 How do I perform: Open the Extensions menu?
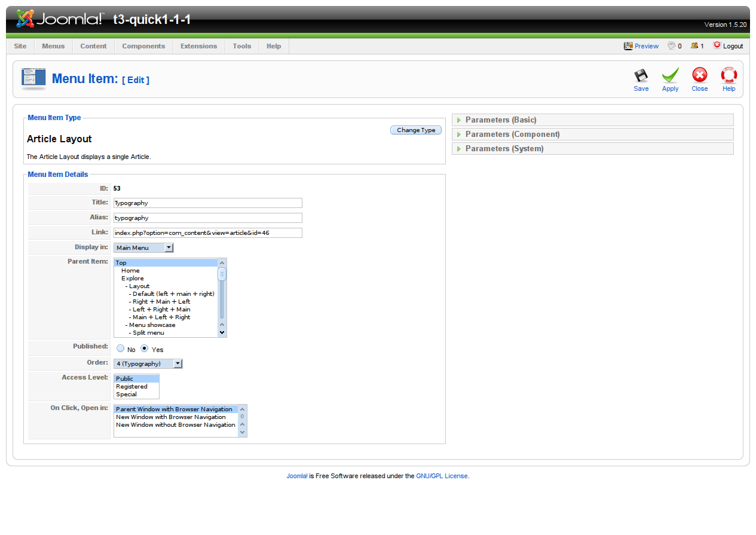[x=199, y=46]
